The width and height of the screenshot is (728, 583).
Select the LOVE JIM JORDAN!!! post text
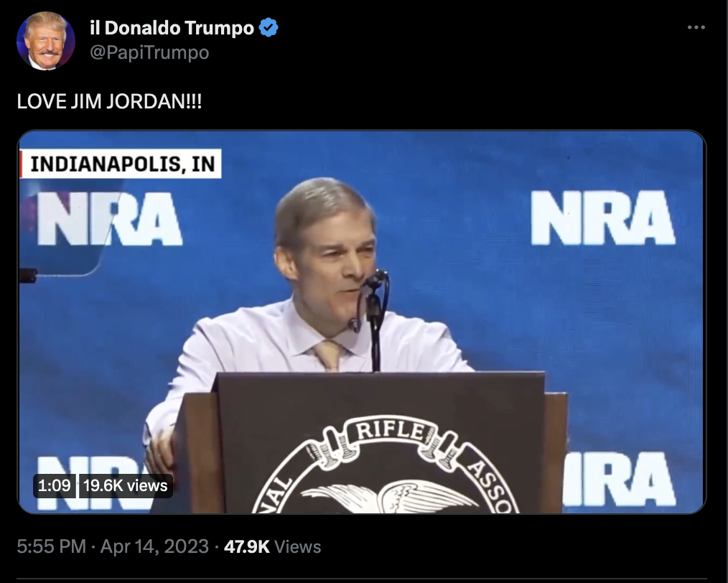[110, 101]
